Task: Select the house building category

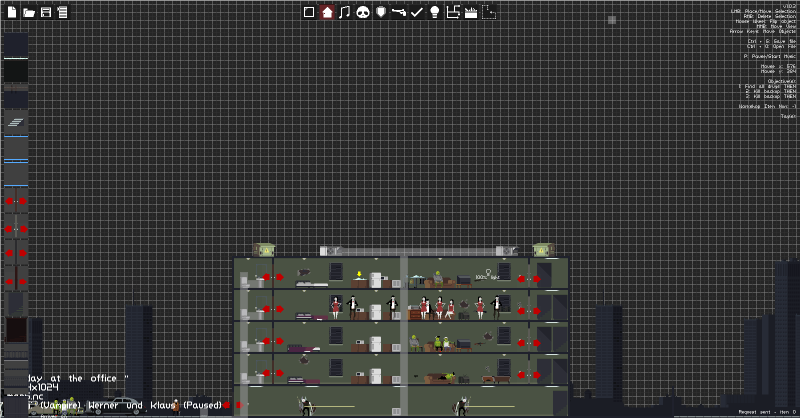Action: pyautogui.click(x=327, y=12)
